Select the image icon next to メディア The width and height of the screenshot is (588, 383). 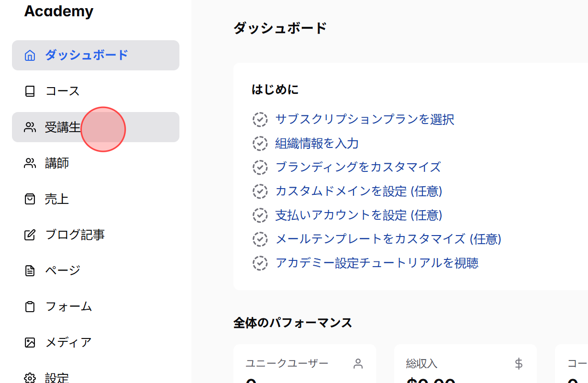tap(30, 342)
